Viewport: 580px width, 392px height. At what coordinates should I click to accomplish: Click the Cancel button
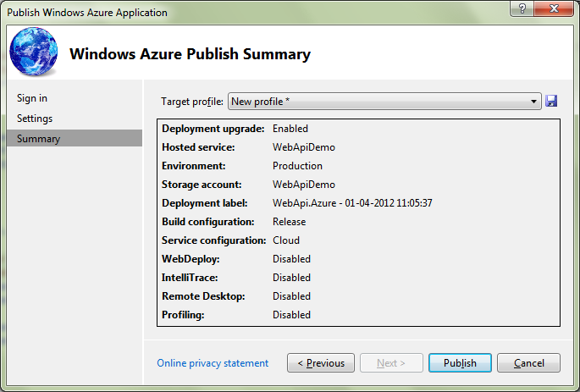click(x=528, y=362)
